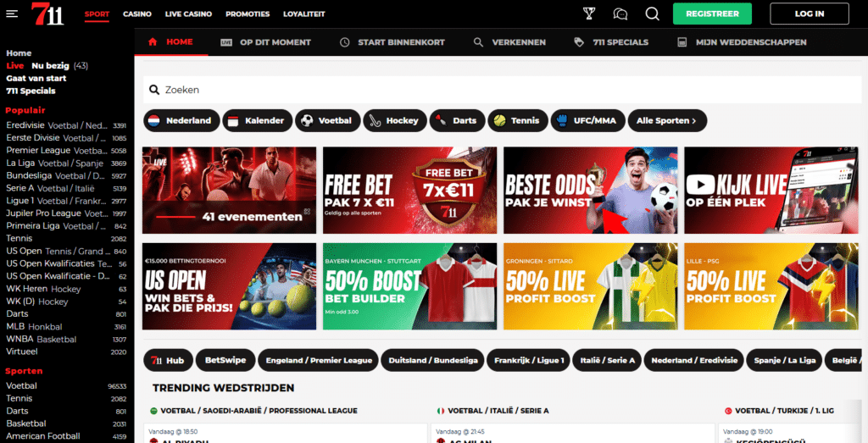868x443 pixels.
Task: Filter by Italië / Serie A
Action: coord(607,361)
